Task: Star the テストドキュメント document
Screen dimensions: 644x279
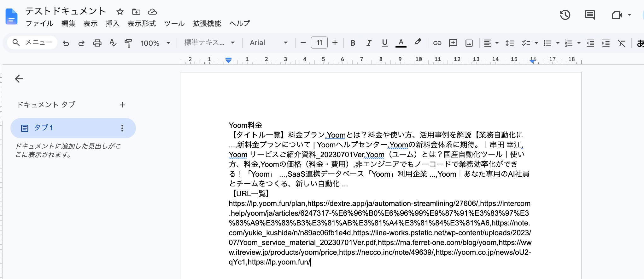Action: point(120,12)
